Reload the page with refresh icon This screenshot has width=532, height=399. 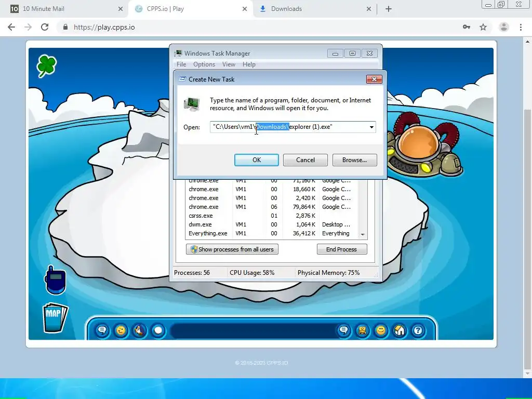[45, 27]
